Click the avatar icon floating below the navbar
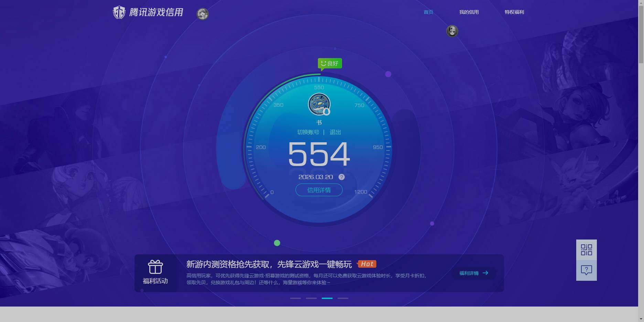This screenshot has width=644, height=322. 452,31
